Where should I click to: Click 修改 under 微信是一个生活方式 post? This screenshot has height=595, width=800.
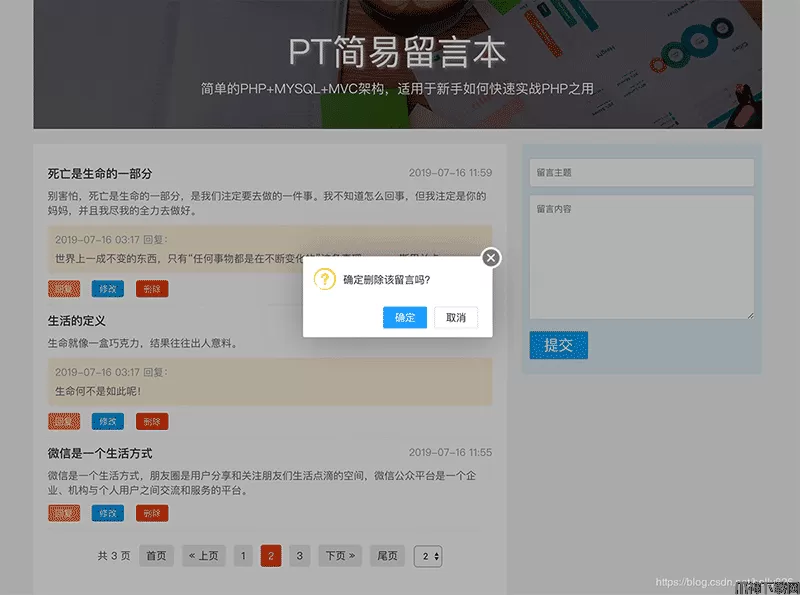(108, 513)
